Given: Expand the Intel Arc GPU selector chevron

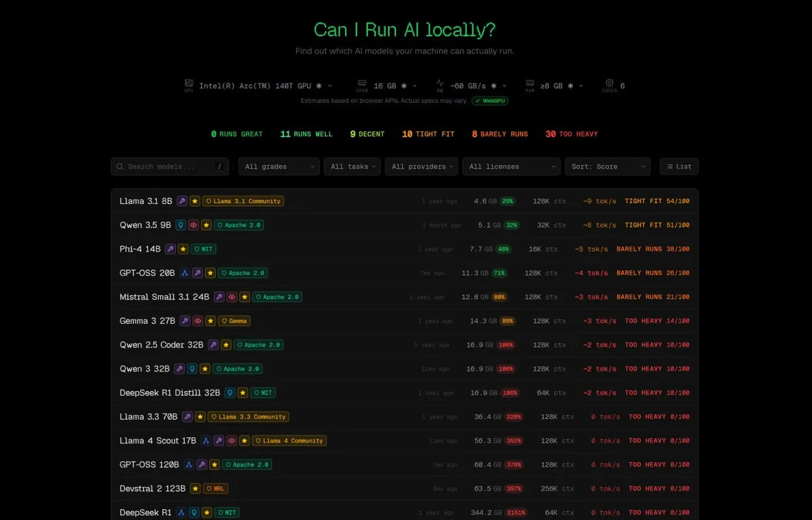Looking at the screenshot, I should (330, 84).
